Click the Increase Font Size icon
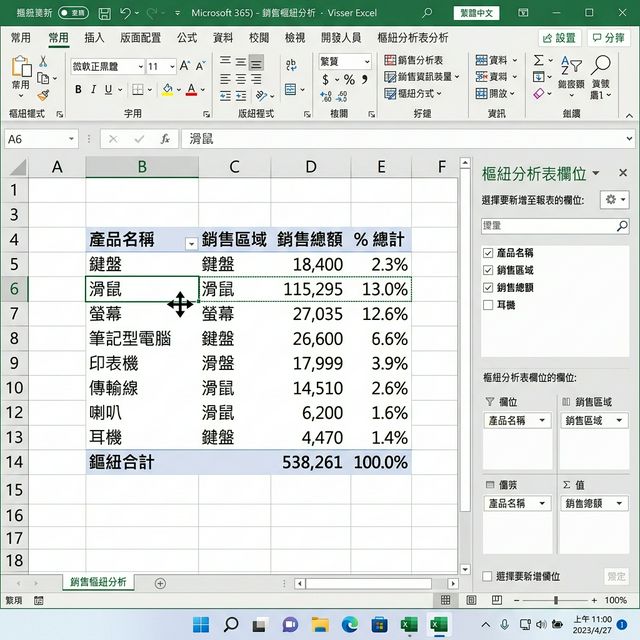This screenshot has height=640, width=640. (184, 66)
